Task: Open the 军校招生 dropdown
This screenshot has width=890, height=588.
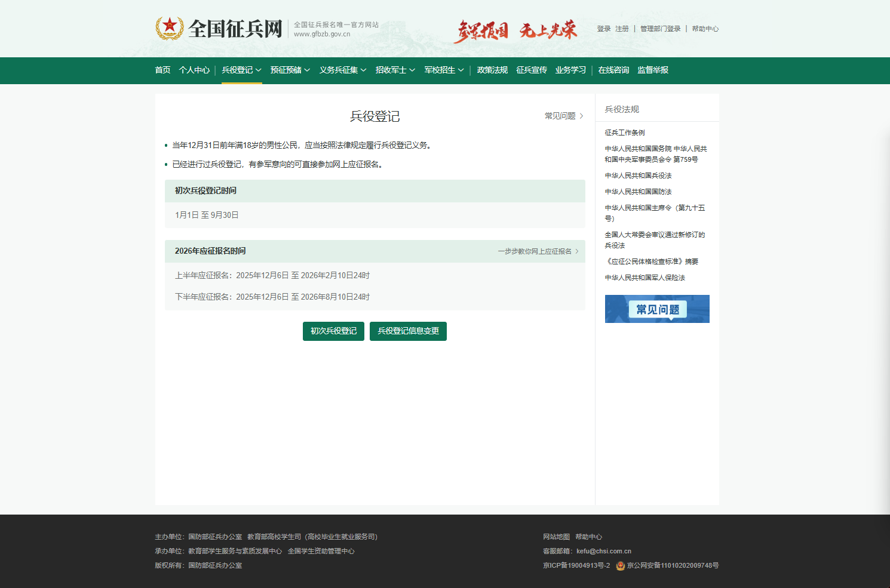Action: tap(444, 70)
